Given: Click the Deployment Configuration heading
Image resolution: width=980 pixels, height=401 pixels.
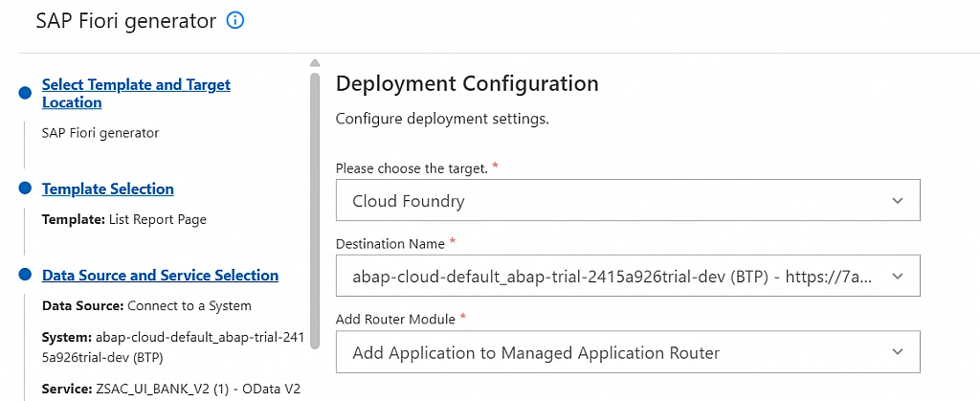Looking at the screenshot, I should 467,83.
